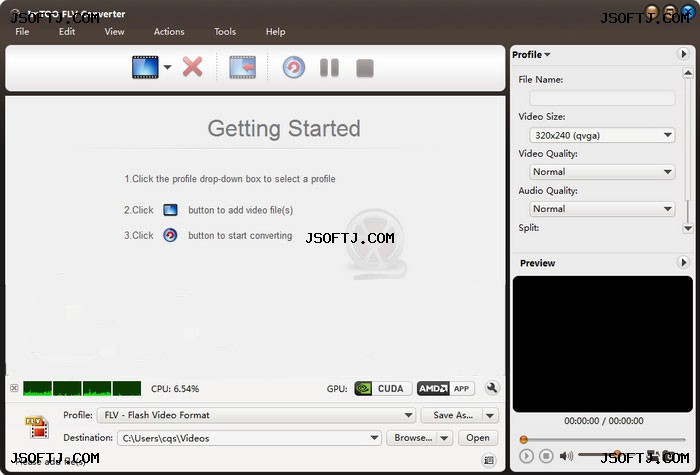700x475 pixels.
Task: Click the preview Play button
Action: (x=526, y=456)
